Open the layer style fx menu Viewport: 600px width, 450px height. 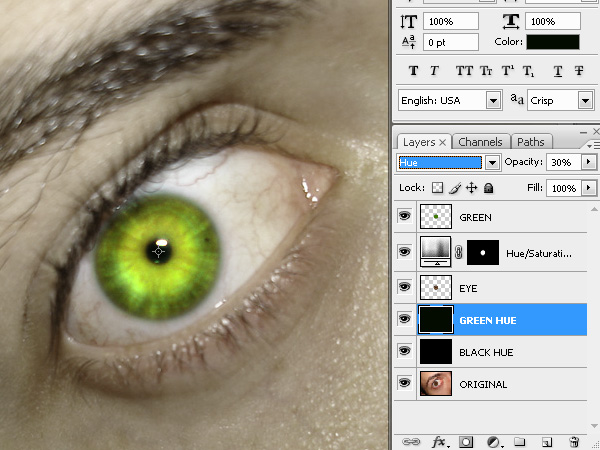439,442
